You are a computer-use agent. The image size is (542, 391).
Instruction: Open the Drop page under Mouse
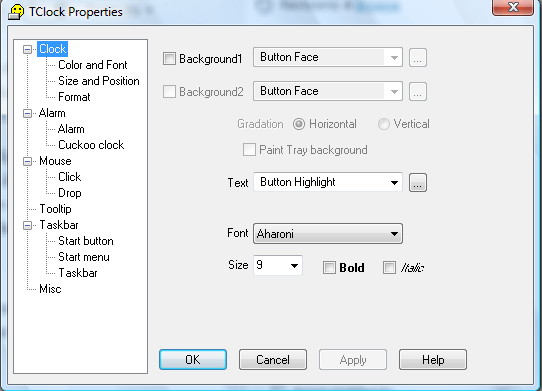(x=70, y=193)
